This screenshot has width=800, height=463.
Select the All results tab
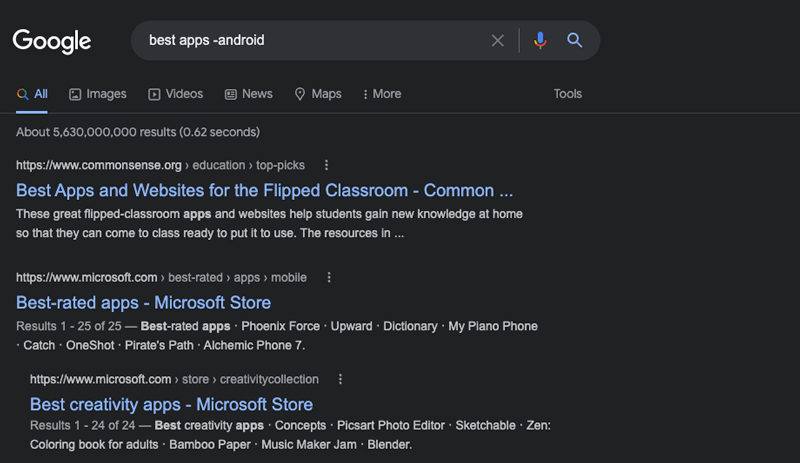tap(32, 94)
